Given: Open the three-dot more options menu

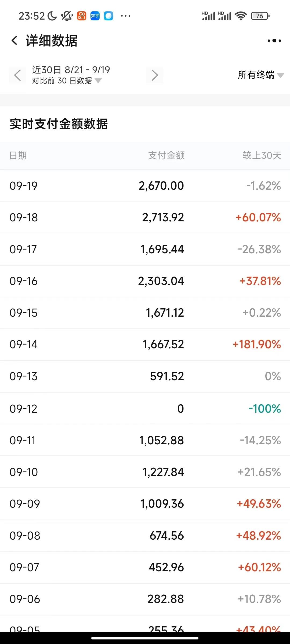Looking at the screenshot, I should (x=274, y=41).
